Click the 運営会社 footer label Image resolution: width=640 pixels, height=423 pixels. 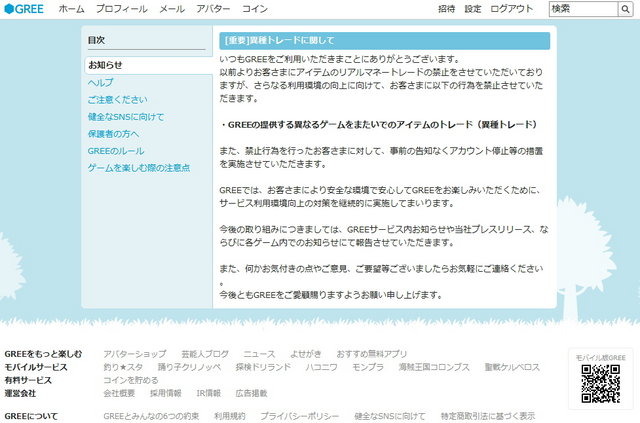tap(20, 393)
